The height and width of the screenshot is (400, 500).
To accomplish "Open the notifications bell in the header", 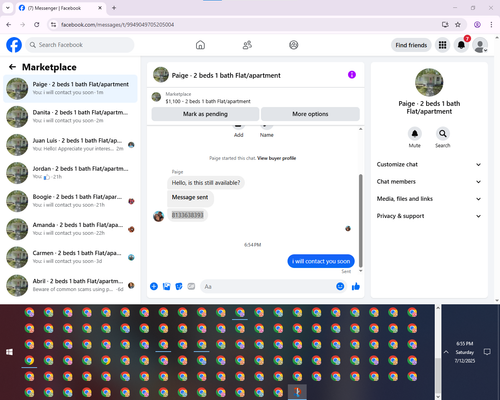I will coord(461,45).
